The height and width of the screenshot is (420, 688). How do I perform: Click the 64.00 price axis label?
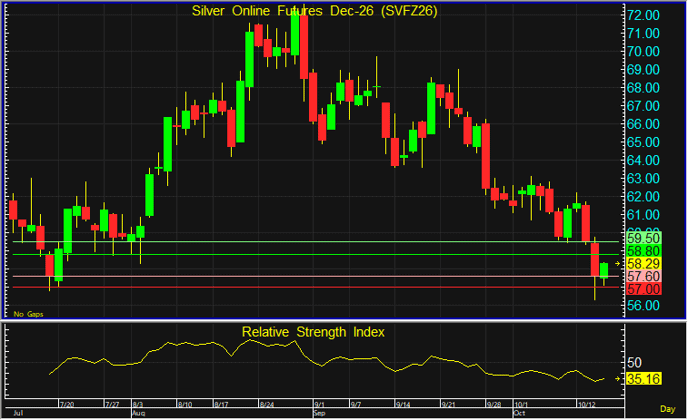643,161
